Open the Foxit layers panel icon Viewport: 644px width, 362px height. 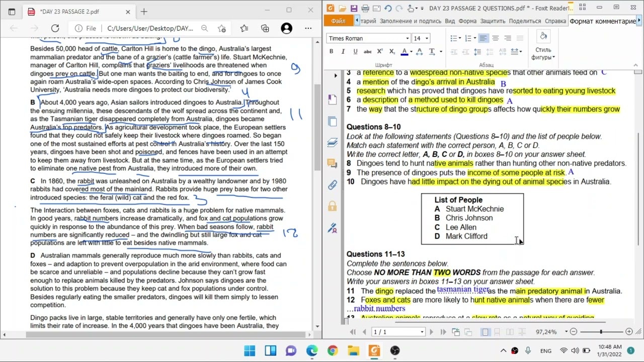[332, 143]
